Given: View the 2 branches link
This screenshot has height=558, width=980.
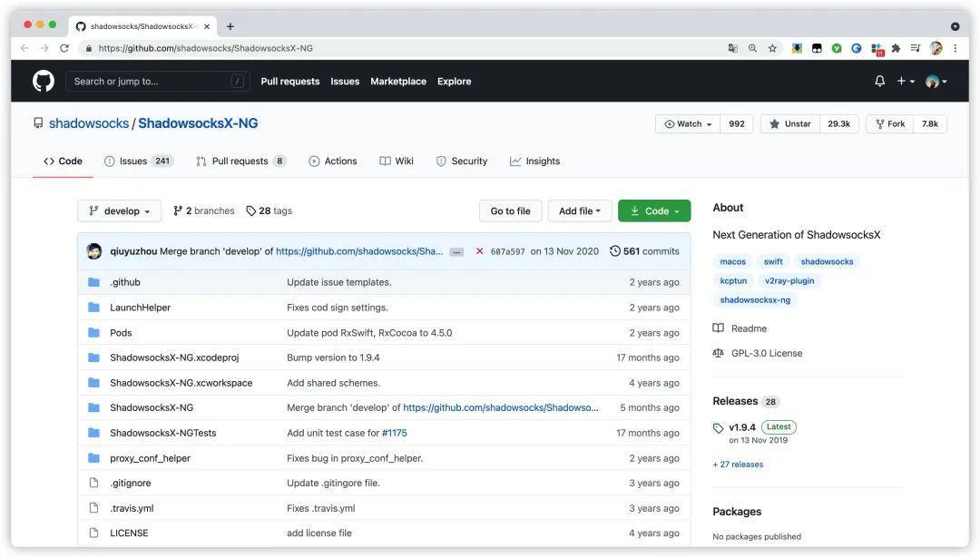Looking at the screenshot, I should click(204, 211).
